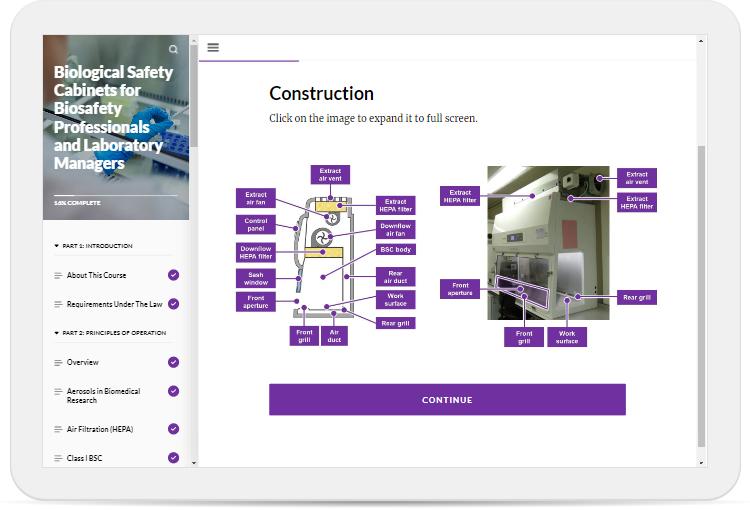The image size is (750, 510).
Task: Click the search magnifier icon in sidebar
Action: [173, 49]
